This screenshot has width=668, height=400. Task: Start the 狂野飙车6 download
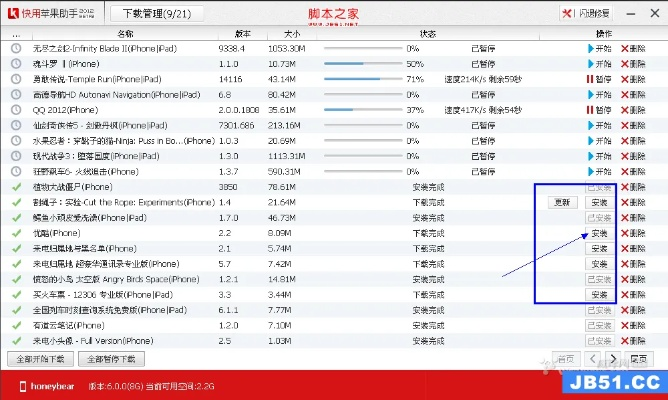tap(601, 171)
